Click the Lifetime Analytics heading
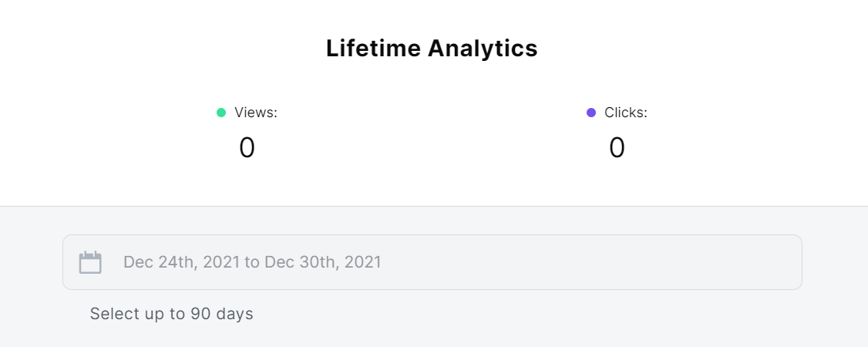Viewport: 868px width, 347px height. [x=432, y=49]
